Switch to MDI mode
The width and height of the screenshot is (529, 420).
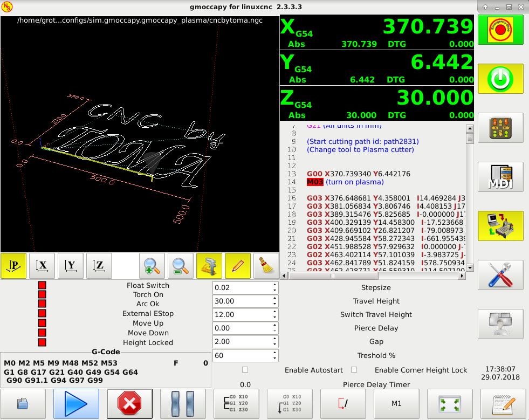click(x=500, y=177)
